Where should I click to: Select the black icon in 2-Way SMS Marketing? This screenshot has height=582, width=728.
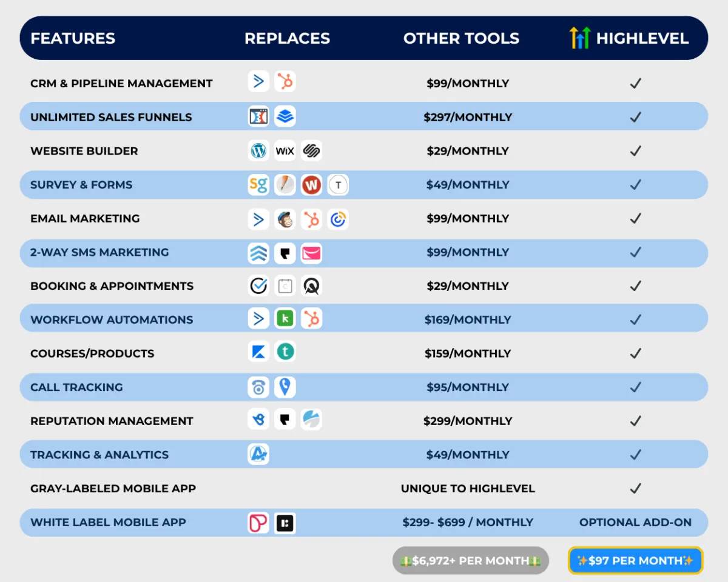coord(285,253)
